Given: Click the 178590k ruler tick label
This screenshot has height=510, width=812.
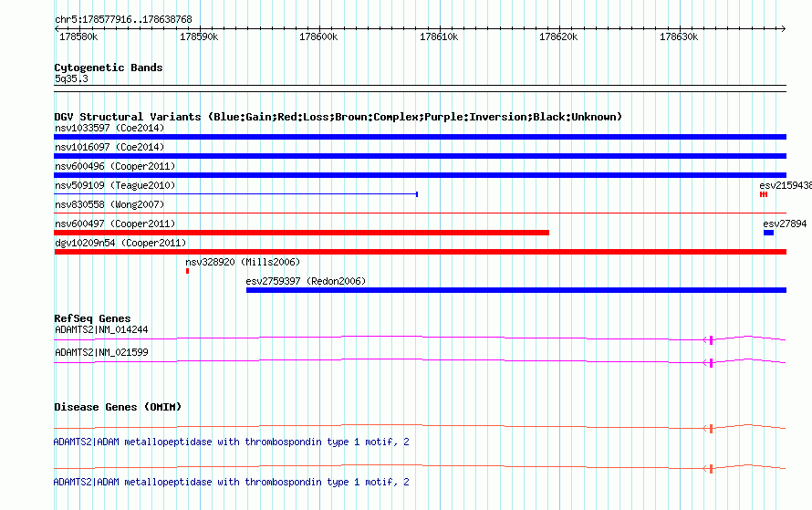Looking at the screenshot, I should 199,36.
